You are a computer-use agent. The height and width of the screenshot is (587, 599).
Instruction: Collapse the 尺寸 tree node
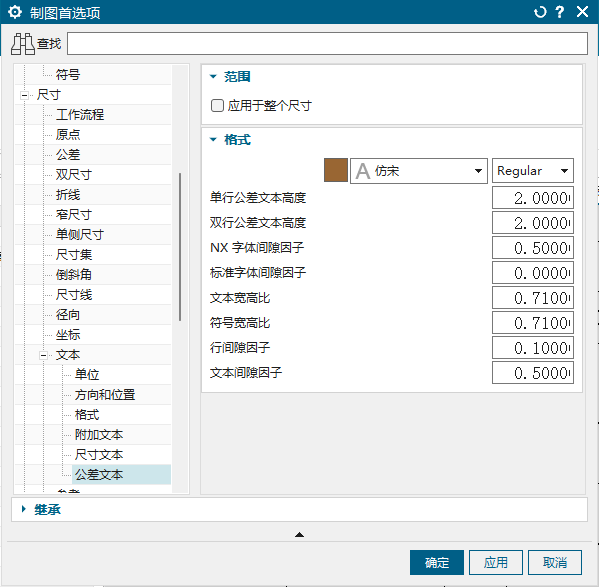[x=24, y=95]
